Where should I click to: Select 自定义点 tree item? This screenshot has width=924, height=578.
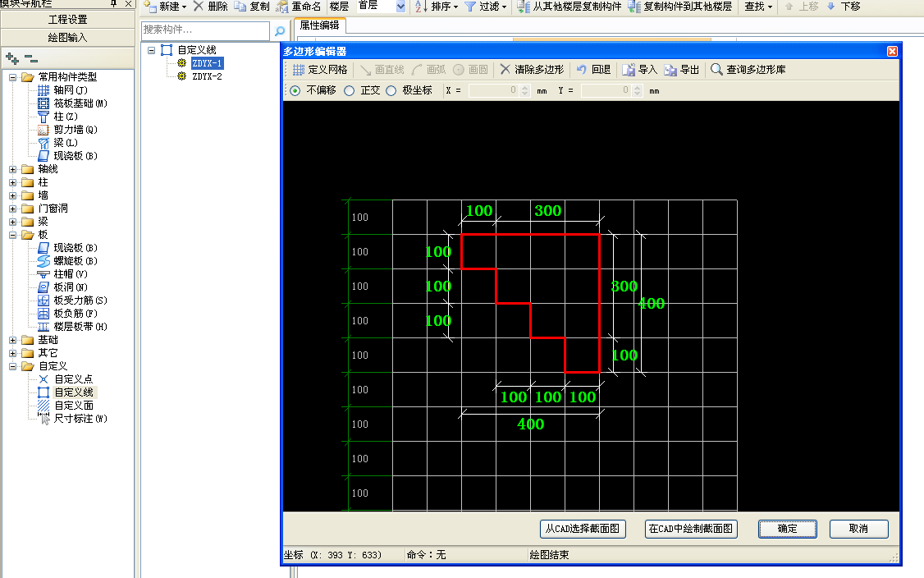click(74, 379)
